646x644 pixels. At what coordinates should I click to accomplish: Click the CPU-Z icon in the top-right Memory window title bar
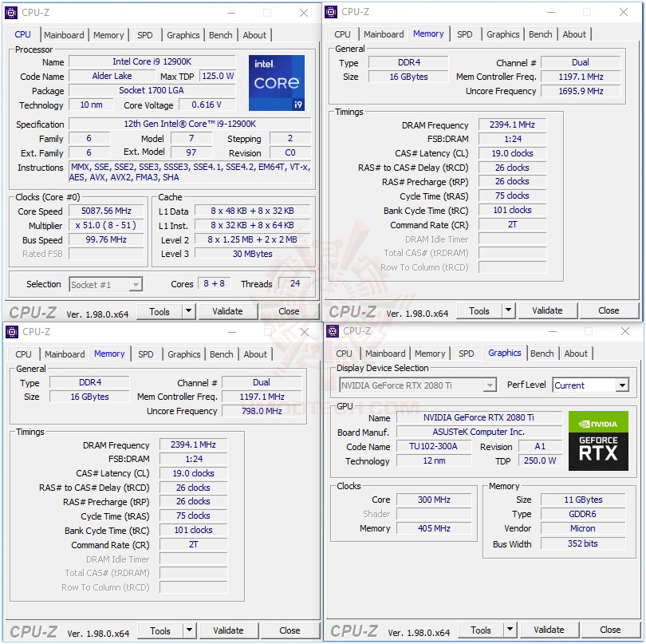pos(331,12)
